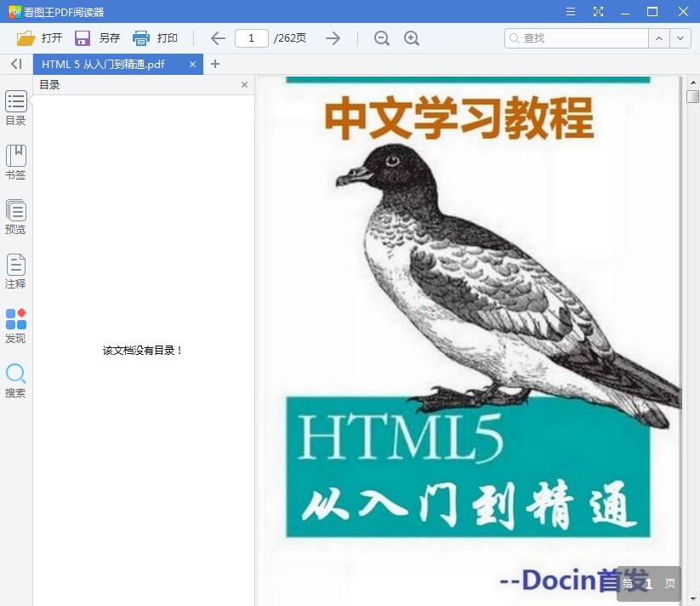Jump to previous search result with up arrow
This screenshot has height=606, width=700.
coord(658,37)
